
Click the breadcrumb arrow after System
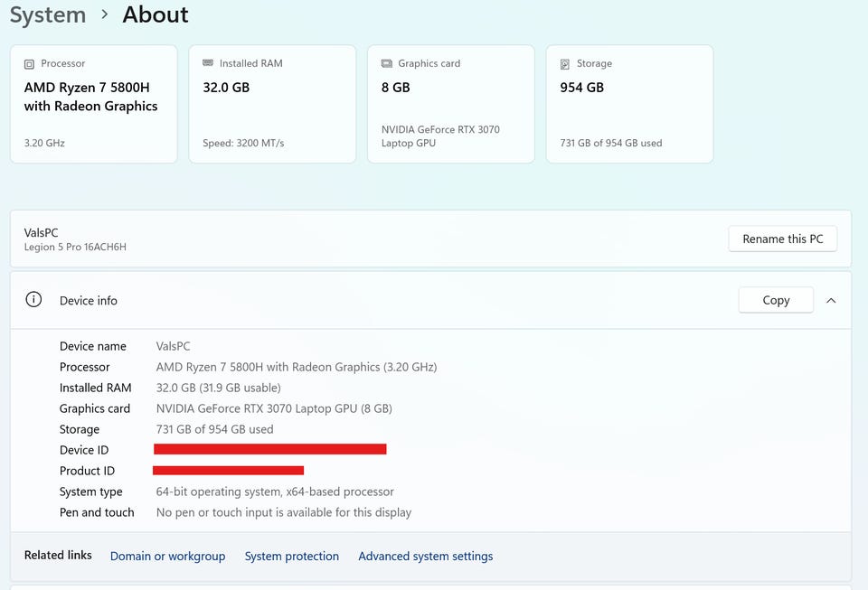[105, 14]
